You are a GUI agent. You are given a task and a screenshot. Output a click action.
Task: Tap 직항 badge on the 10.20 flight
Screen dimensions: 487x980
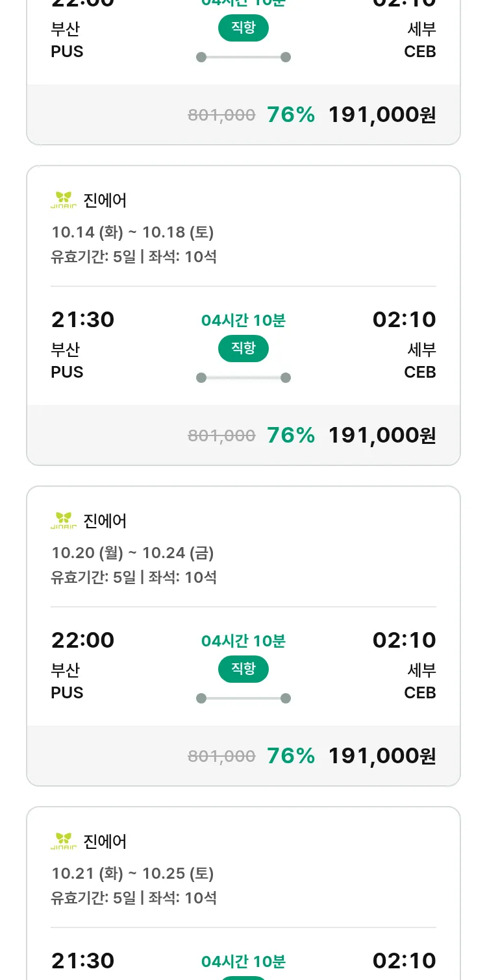pos(243,669)
